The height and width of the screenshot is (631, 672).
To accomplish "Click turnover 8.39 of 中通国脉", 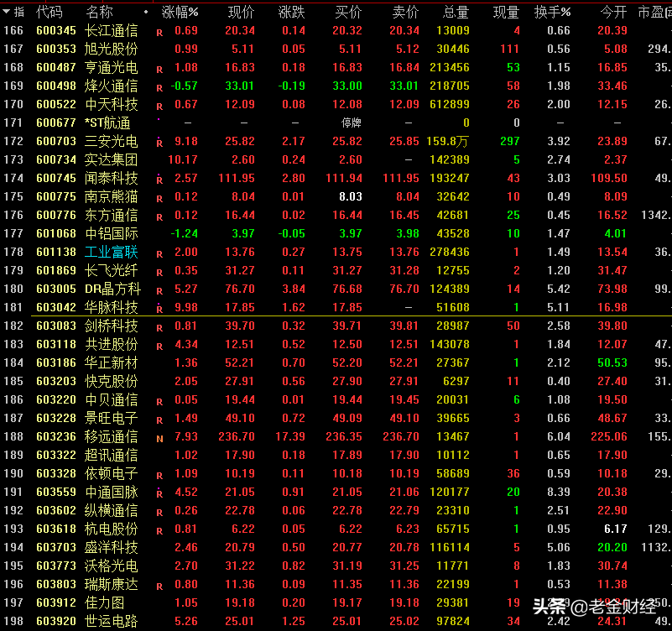I will point(559,492).
